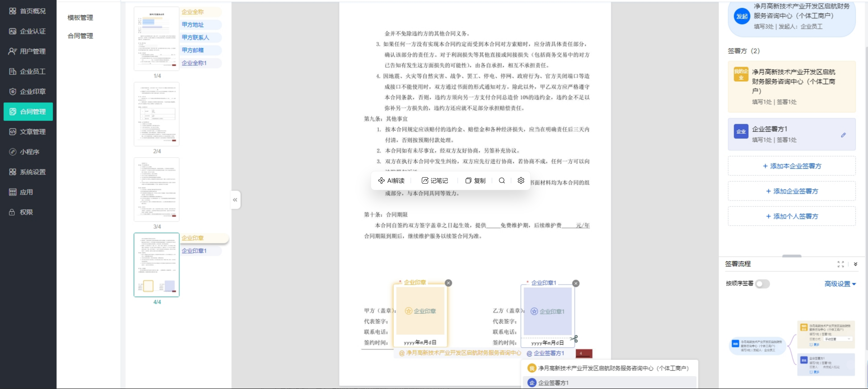Open 系统设置 in the sidebar
This screenshot has width=868, height=389.
click(x=28, y=172)
